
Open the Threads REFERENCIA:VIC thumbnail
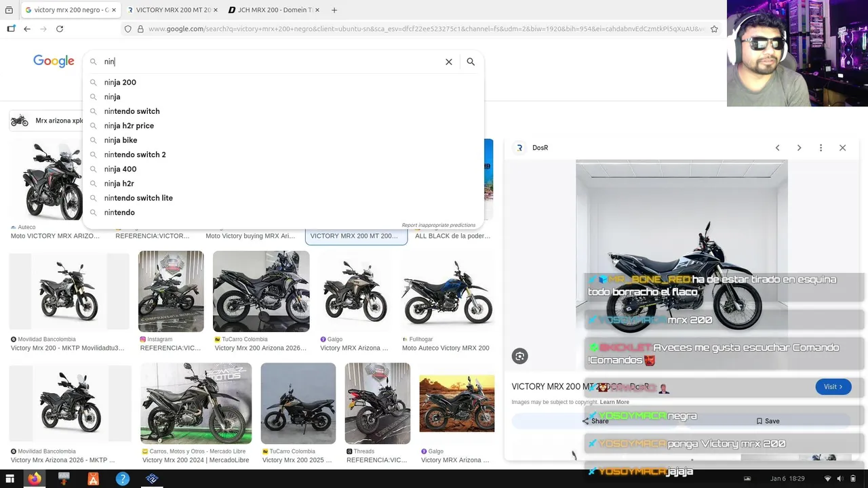pyautogui.click(x=378, y=403)
